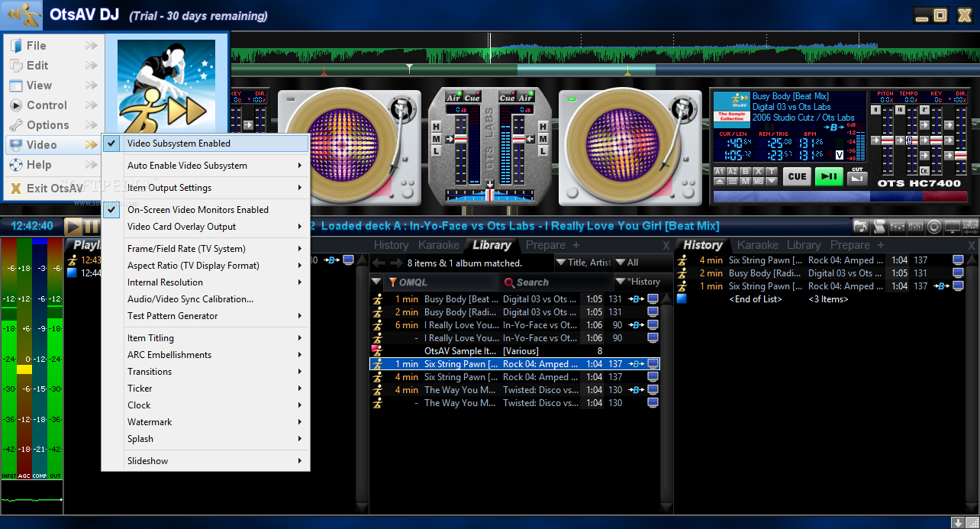This screenshot has height=529, width=980.
Task: Click the deck B direction slider handle
Action: [x=961, y=156]
